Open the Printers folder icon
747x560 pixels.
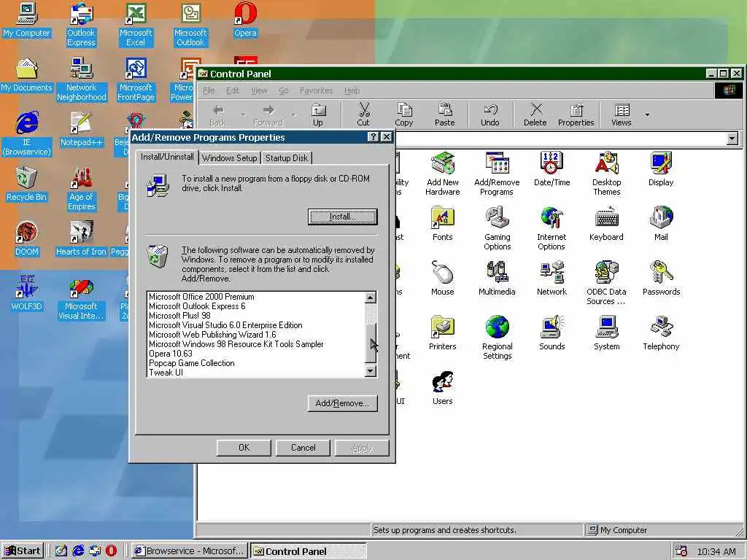pos(443,332)
